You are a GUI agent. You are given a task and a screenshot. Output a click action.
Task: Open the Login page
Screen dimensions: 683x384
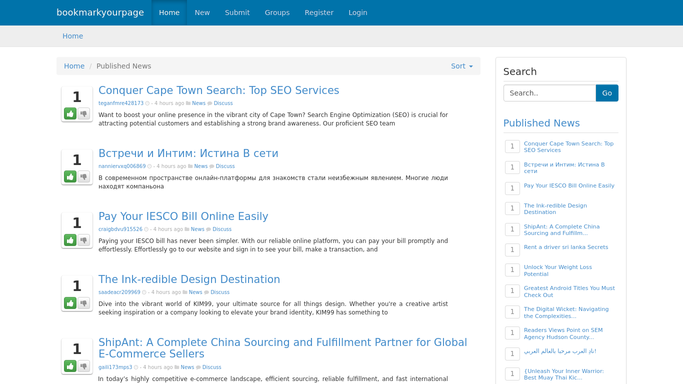click(358, 13)
